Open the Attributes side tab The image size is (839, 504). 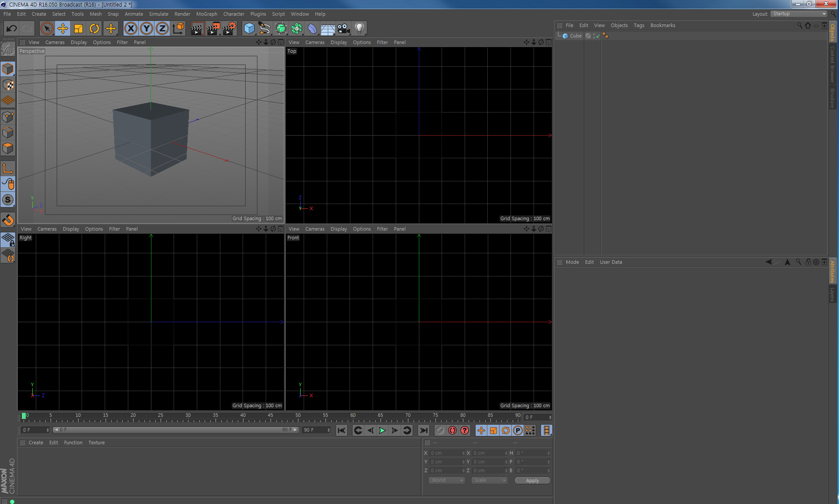pos(832,271)
